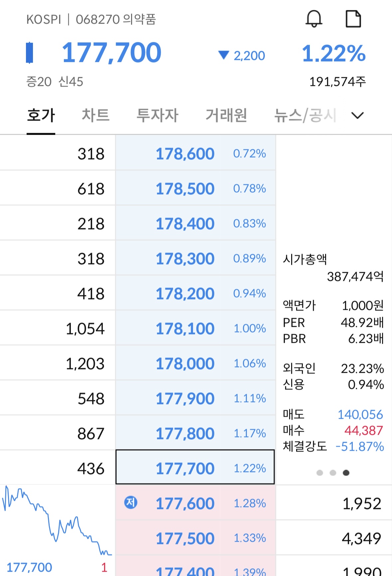This screenshot has height=576, width=392.
Task: Switch to the 차트 tab
Action: tap(96, 115)
